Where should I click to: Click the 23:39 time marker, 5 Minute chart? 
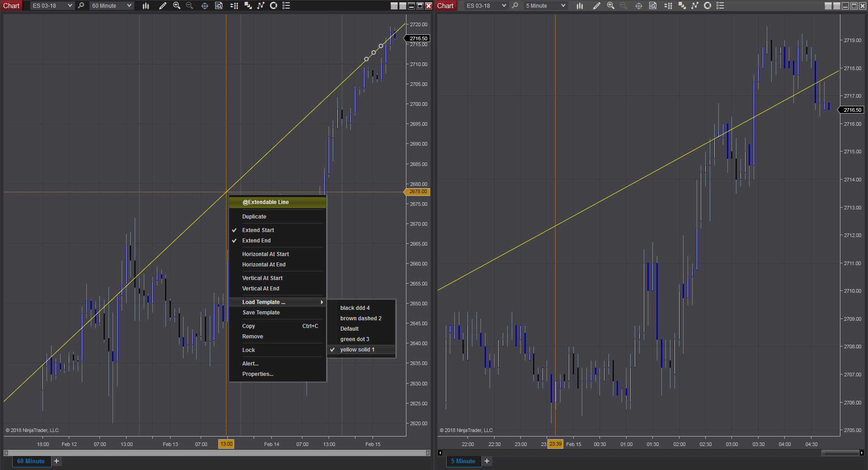(555, 444)
